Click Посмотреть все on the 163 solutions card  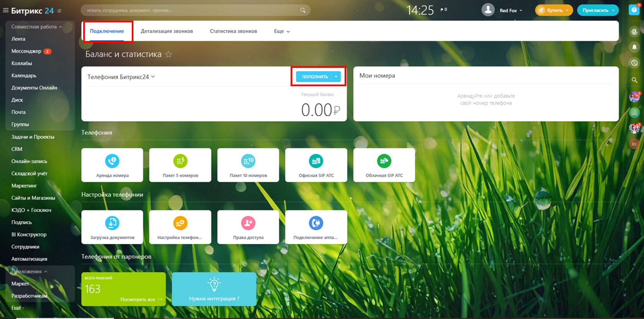pos(141,299)
